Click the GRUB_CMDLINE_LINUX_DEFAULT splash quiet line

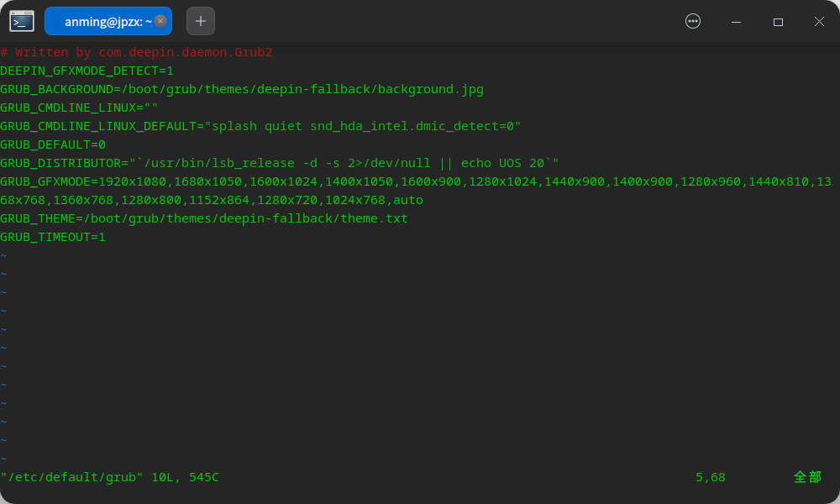260,126
